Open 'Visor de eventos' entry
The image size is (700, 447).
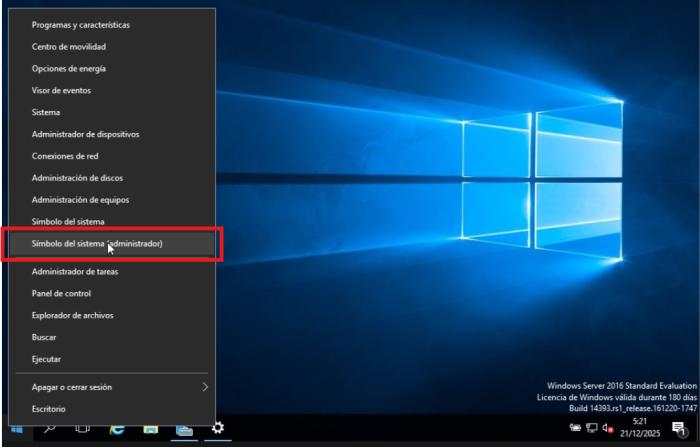(61, 90)
